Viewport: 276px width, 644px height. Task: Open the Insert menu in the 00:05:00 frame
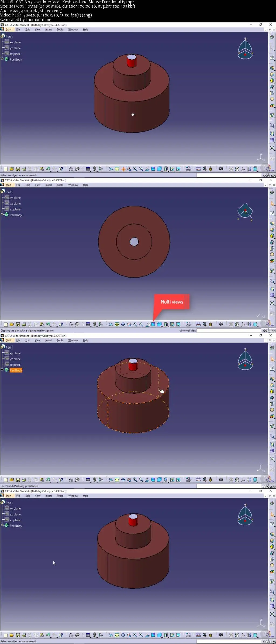pyautogui.click(x=49, y=340)
